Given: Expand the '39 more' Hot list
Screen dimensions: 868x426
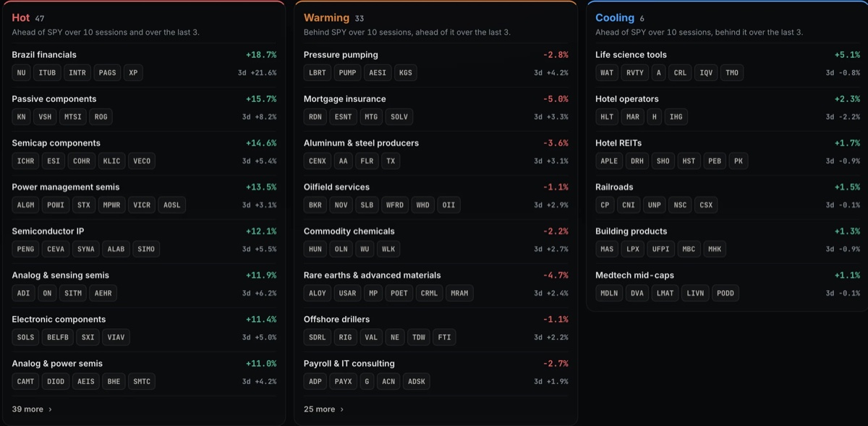Looking at the screenshot, I should point(32,409).
